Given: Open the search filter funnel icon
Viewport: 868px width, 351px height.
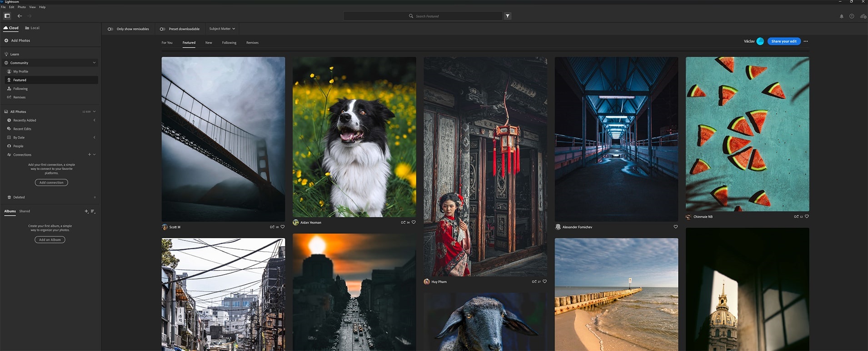Looking at the screenshot, I should point(508,16).
